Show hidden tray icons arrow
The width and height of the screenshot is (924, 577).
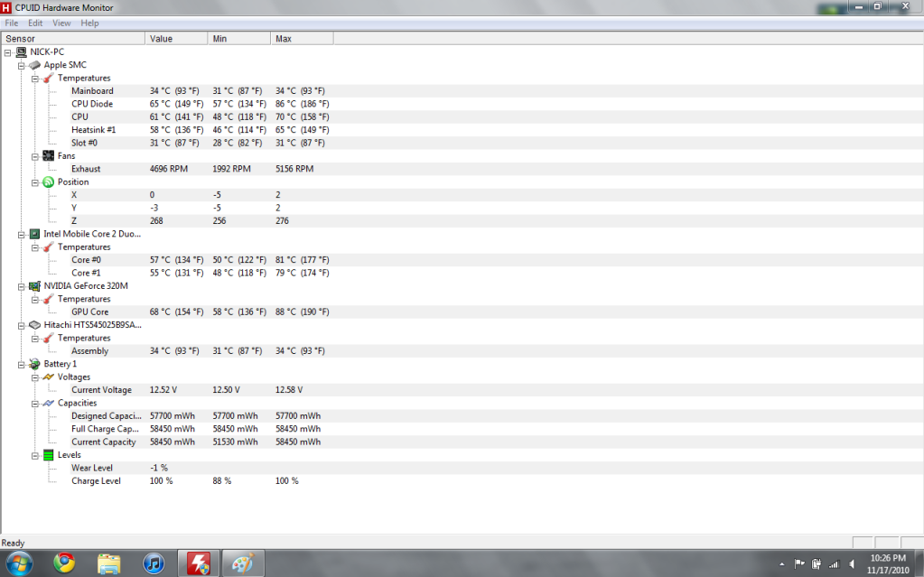point(782,564)
